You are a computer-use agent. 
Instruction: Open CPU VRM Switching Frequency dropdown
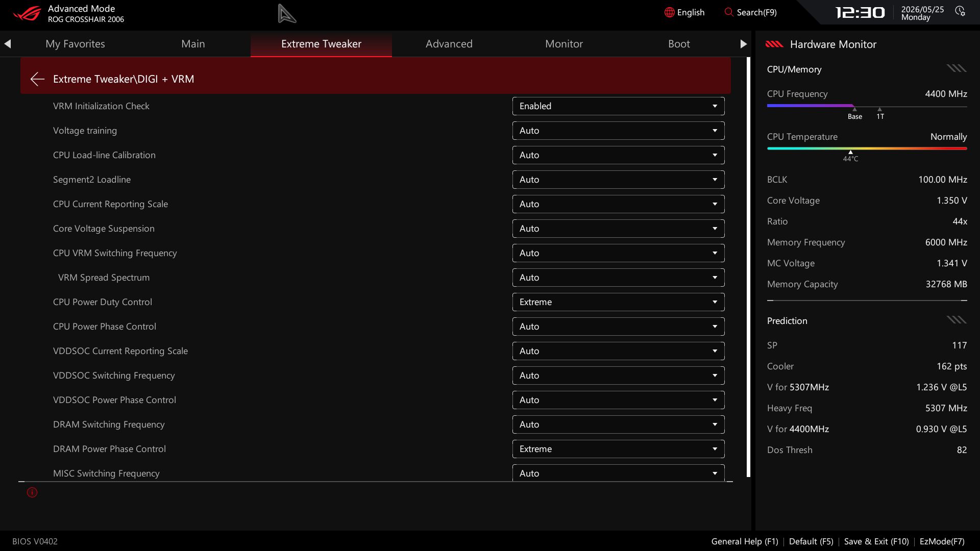(x=618, y=253)
